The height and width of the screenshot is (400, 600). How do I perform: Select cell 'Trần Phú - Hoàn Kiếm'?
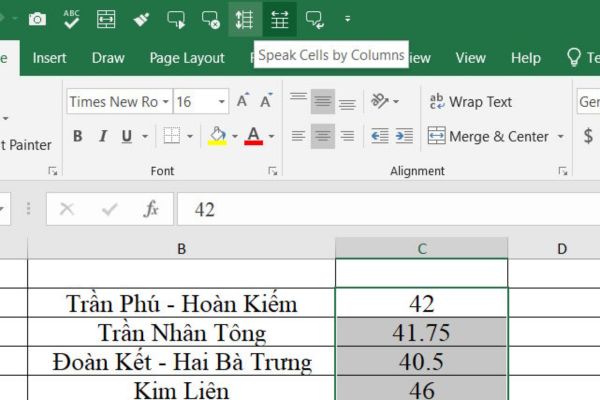coord(181,303)
